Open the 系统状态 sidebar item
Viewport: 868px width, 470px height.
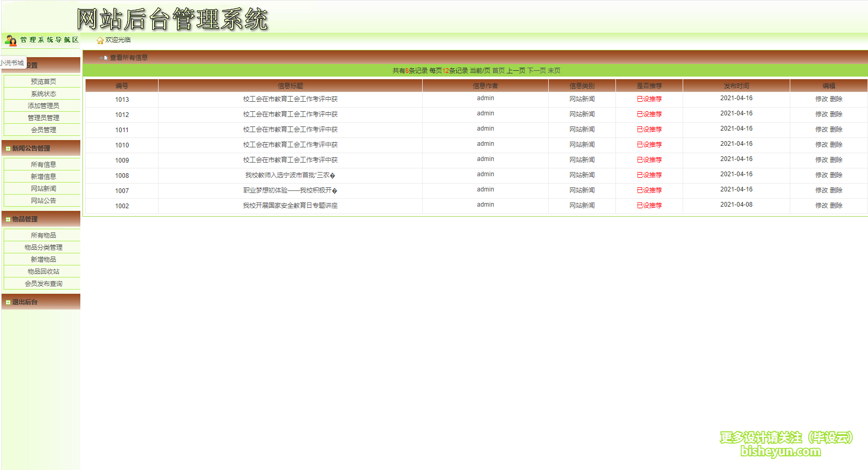[x=43, y=93]
